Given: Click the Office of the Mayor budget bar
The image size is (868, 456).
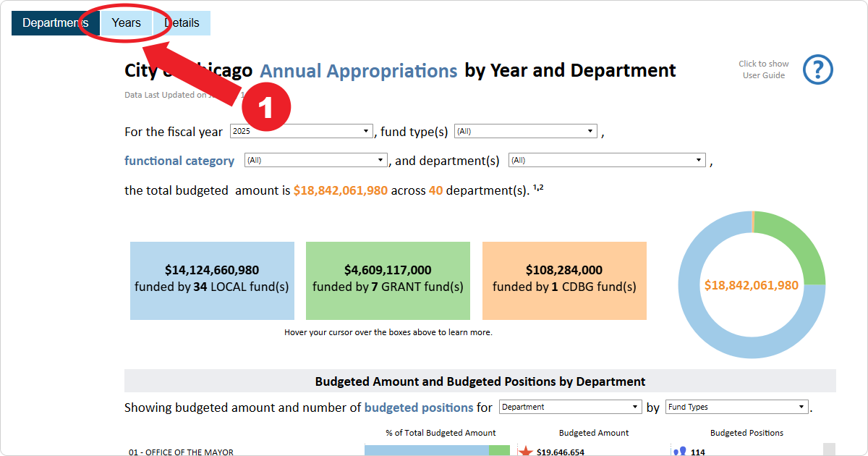Looking at the screenshot, I should point(437,451).
